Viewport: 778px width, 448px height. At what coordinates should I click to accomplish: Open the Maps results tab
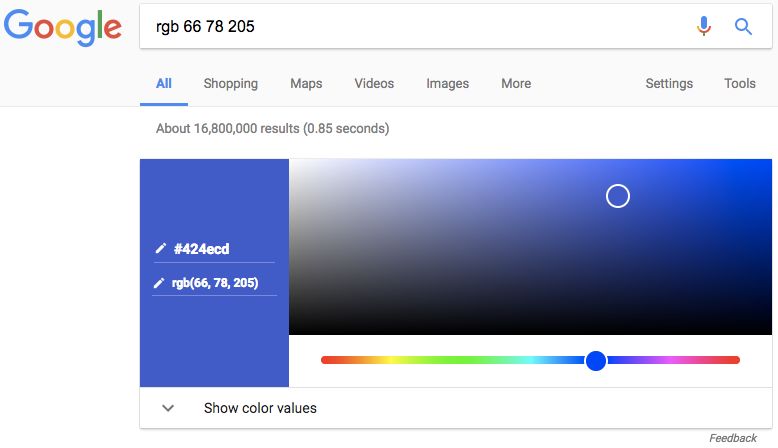point(306,84)
